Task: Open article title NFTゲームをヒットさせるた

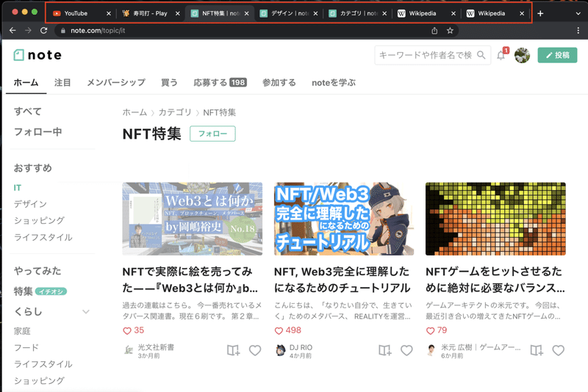Action: tap(495, 280)
